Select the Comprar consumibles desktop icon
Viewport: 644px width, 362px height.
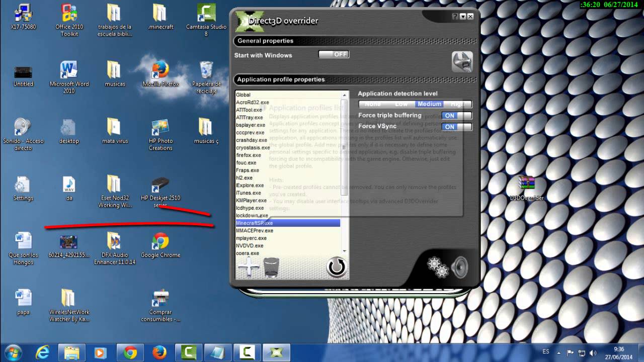(x=160, y=306)
